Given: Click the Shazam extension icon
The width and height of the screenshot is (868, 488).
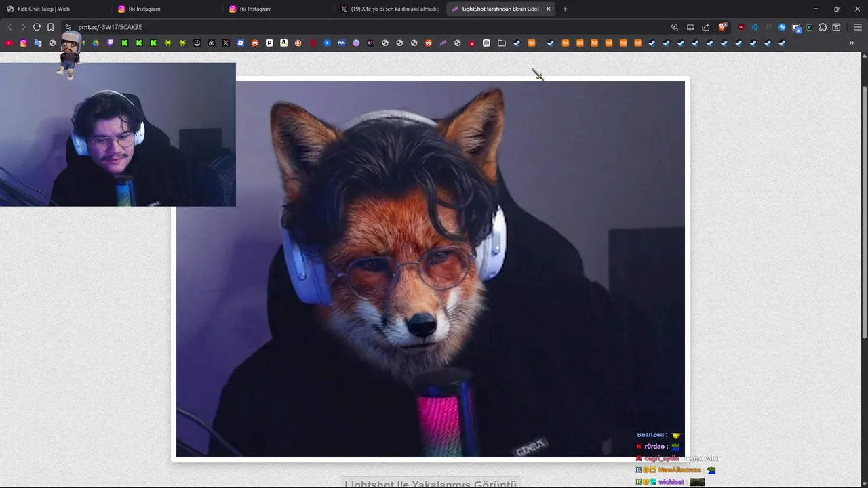Looking at the screenshot, I should tap(782, 27).
